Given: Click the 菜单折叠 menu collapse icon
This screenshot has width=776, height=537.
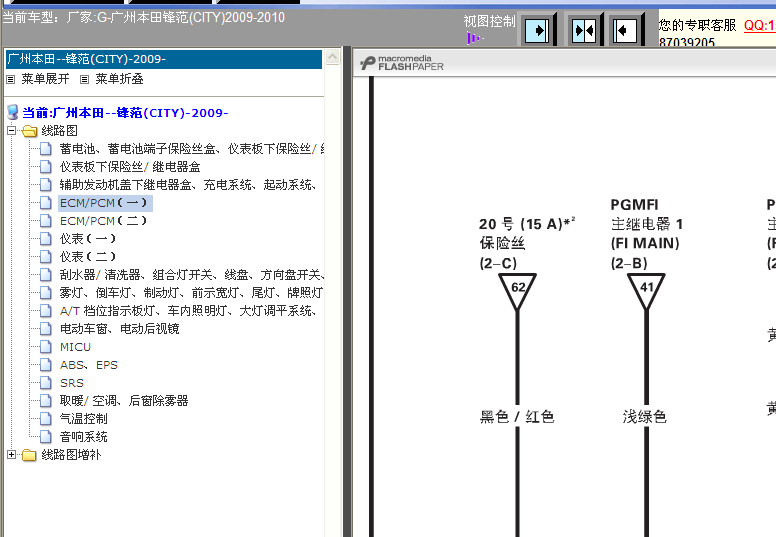Looking at the screenshot, I should (x=85, y=79).
